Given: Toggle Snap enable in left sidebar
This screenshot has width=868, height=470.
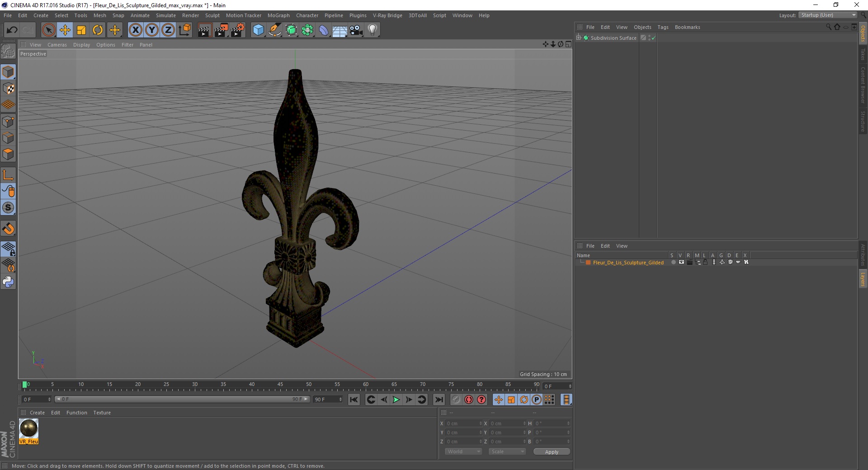Looking at the screenshot, I should click(8, 229).
